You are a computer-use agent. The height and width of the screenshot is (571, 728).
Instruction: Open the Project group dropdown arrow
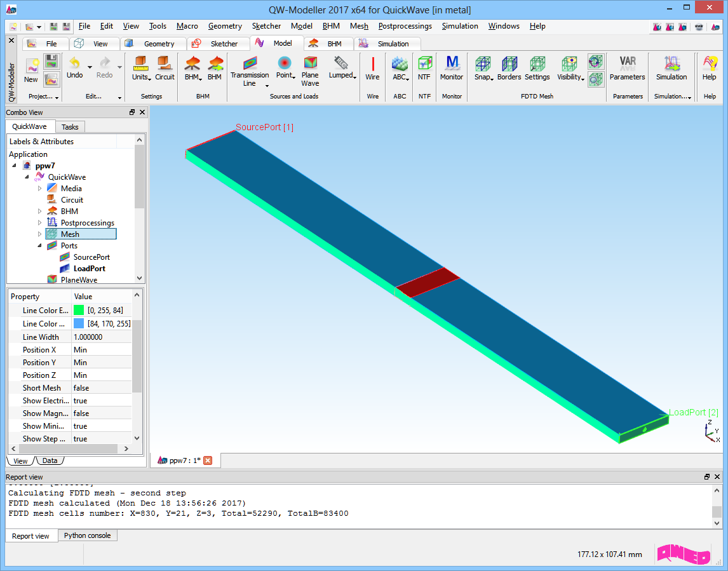tap(57, 97)
